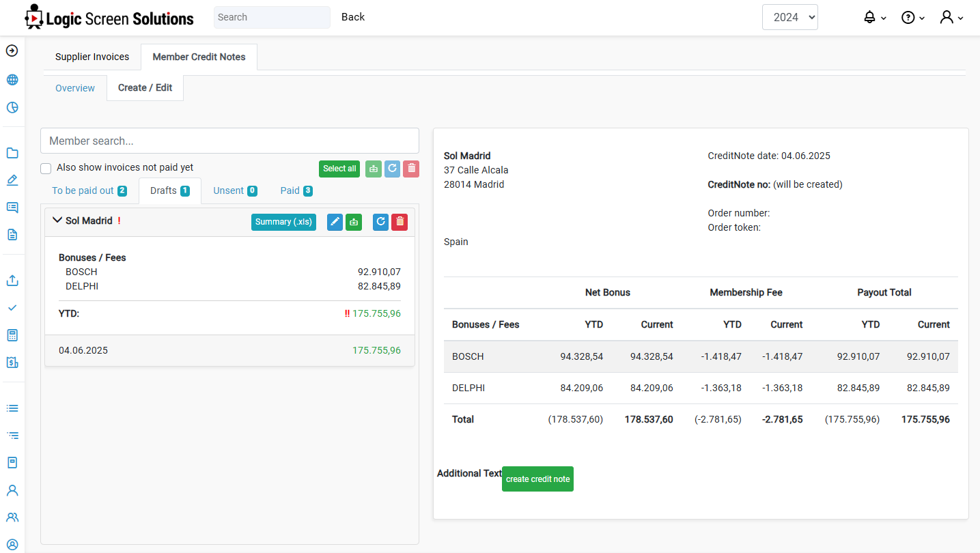Screen dimensions: 980x553
Task: Download the Summary (.xls) file
Action: pos(283,222)
